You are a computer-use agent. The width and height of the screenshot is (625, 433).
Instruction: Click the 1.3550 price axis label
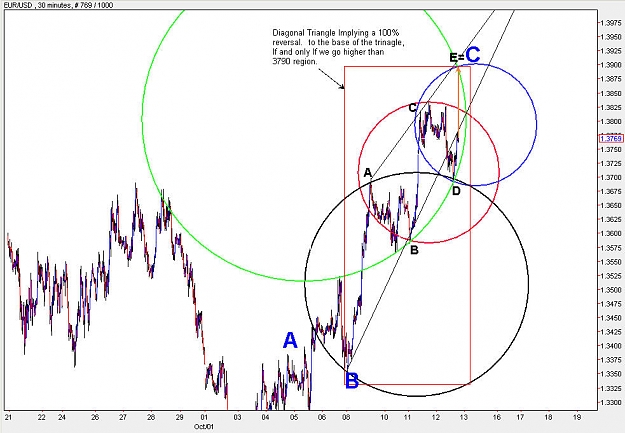611,262
